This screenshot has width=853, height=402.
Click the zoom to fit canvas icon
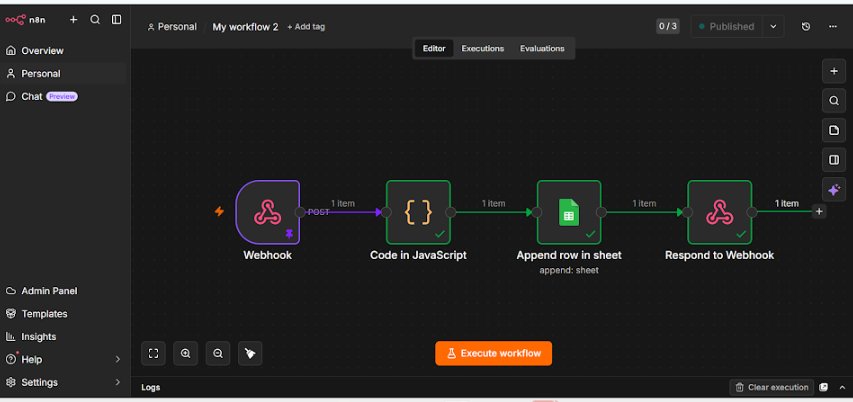point(153,354)
